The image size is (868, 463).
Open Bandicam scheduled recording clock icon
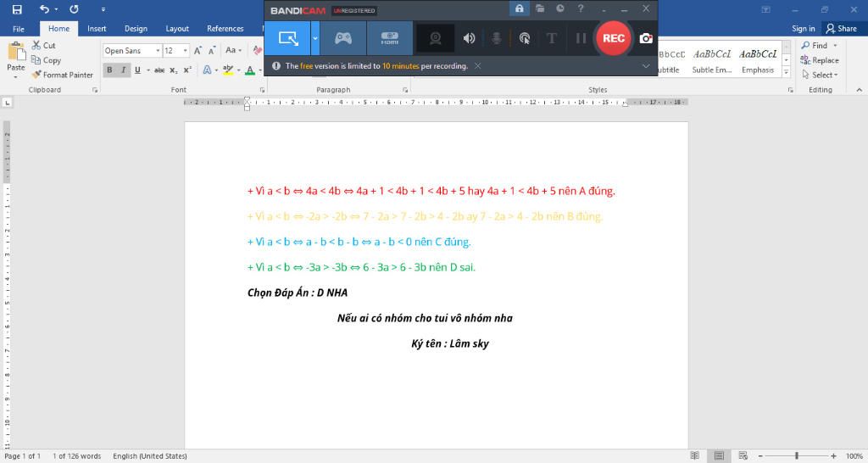click(560, 8)
